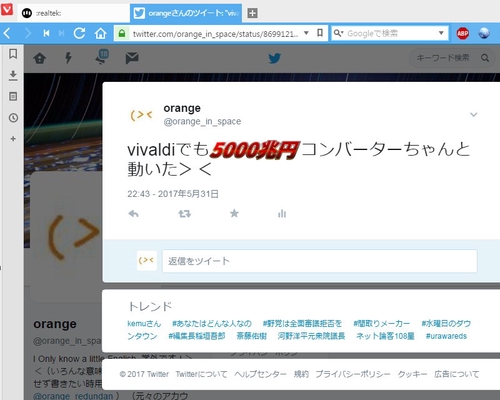Click the reply tweet text box
Viewport: 500px width, 400px height.
click(320, 261)
